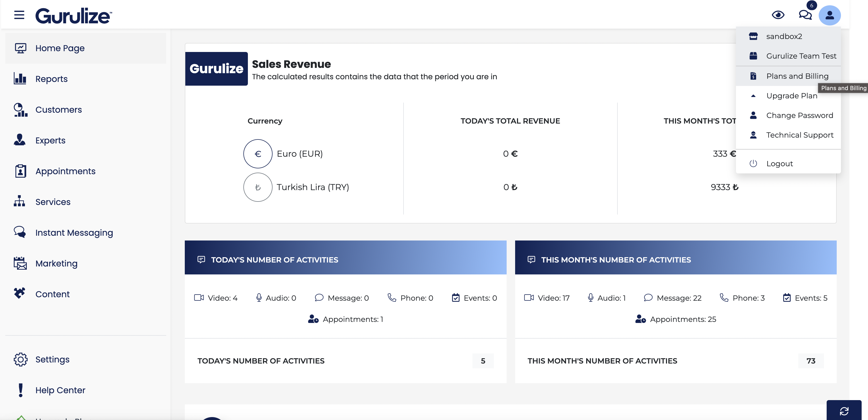The height and width of the screenshot is (420, 868).
Task: Select the Euro currency circle
Action: 258,154
